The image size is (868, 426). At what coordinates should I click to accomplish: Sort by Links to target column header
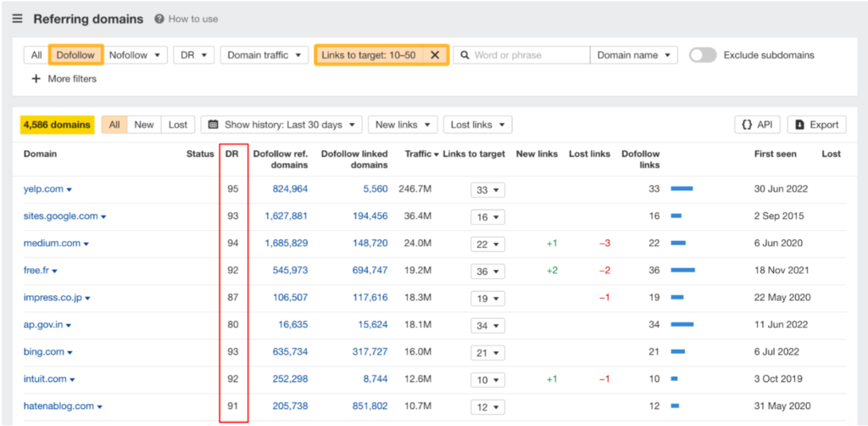pyautogui.click(x=474, y=154)
